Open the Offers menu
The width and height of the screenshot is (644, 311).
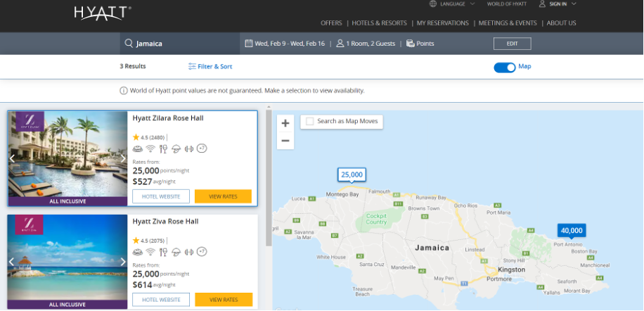click(331, 23)
